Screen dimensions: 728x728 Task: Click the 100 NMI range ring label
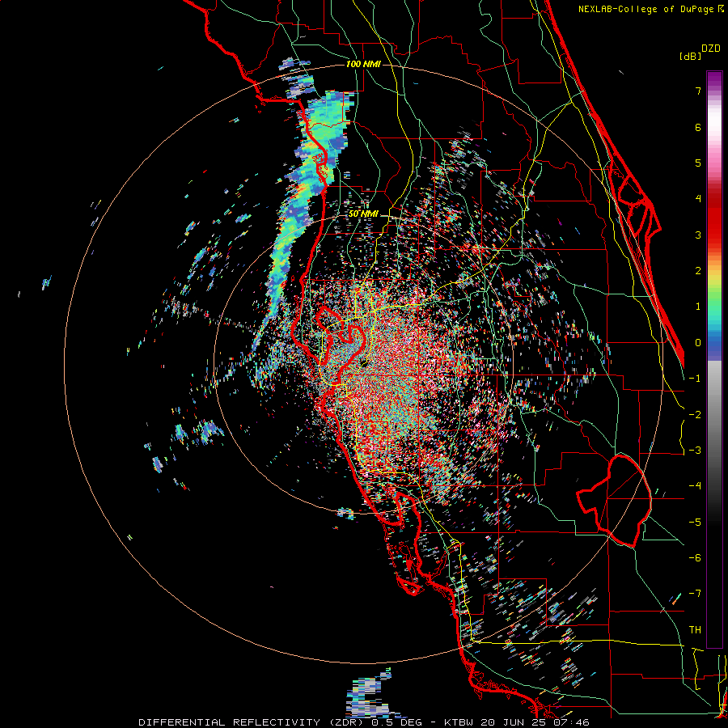tap(363, 64)
